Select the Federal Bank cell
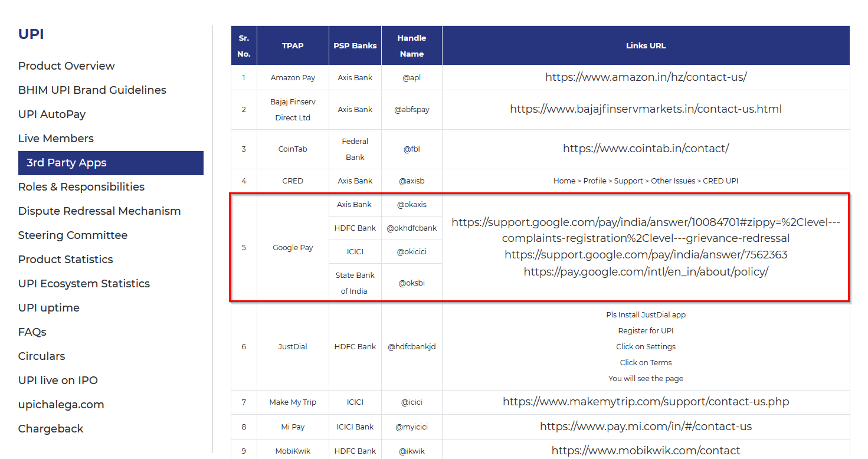Screen dimensions: 868x459 coord(355,149)
